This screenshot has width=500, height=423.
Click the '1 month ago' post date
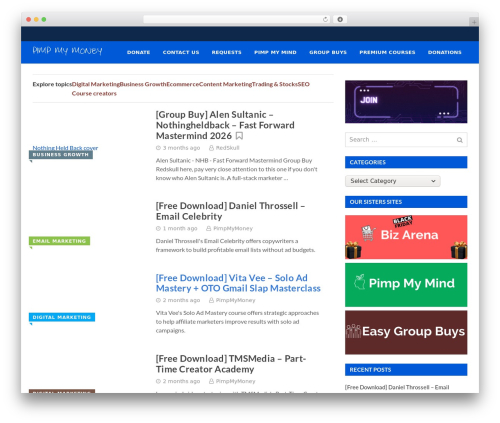click(x=180, y=229)
